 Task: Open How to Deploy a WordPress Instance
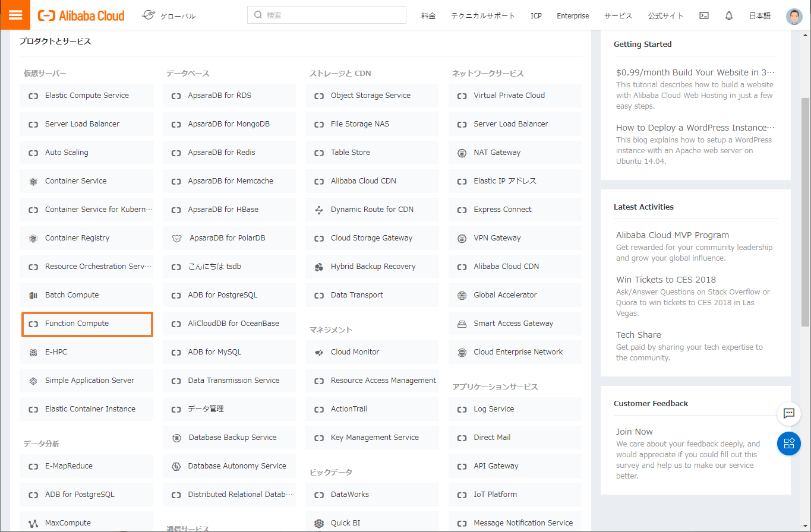(696, 128)
